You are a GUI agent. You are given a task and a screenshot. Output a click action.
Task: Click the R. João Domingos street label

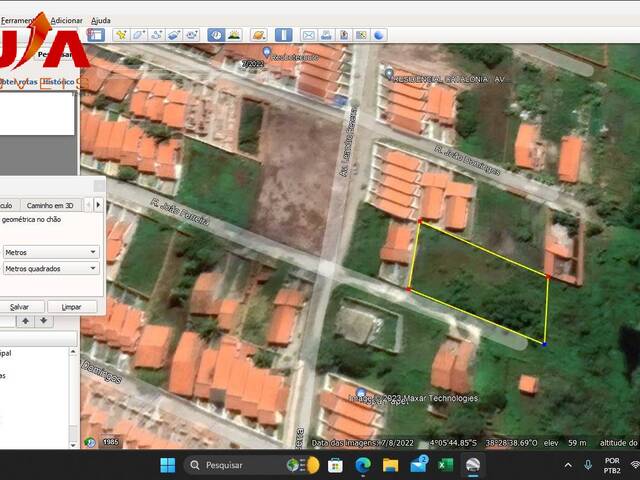[467, 160]
